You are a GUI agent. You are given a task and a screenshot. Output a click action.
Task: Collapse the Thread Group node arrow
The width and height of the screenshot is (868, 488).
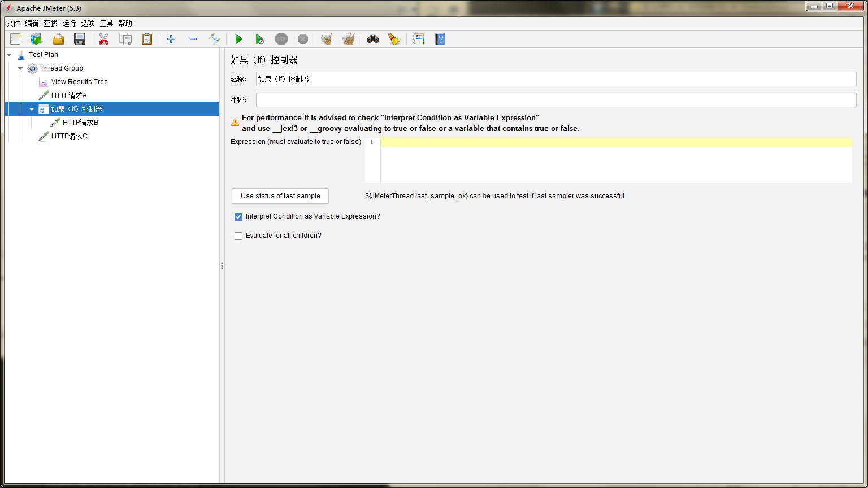(20, 68)
